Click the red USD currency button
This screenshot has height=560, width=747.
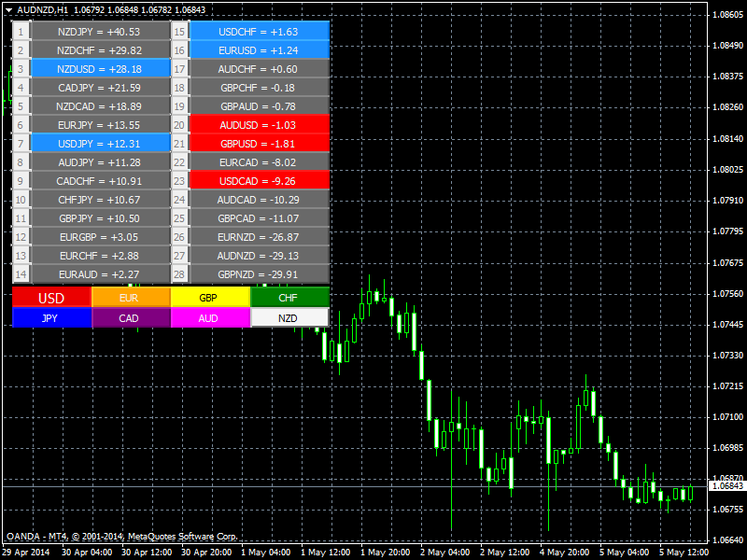click(x=51, y=298)
